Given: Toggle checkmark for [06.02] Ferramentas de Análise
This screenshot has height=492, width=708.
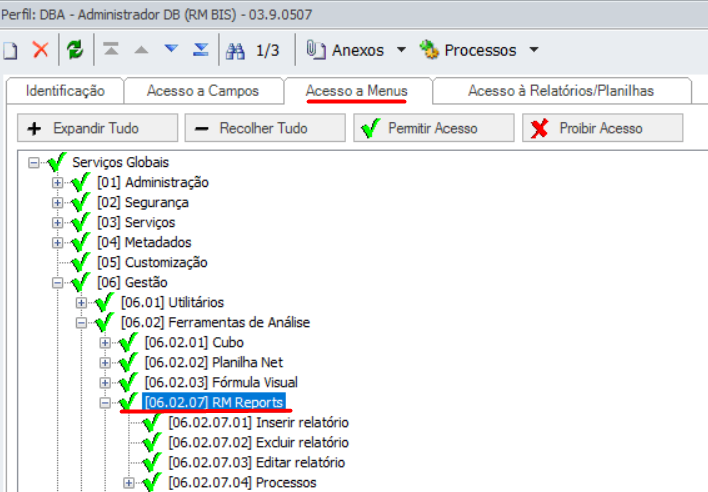Looking at the screenshot, I should (104, 322).
